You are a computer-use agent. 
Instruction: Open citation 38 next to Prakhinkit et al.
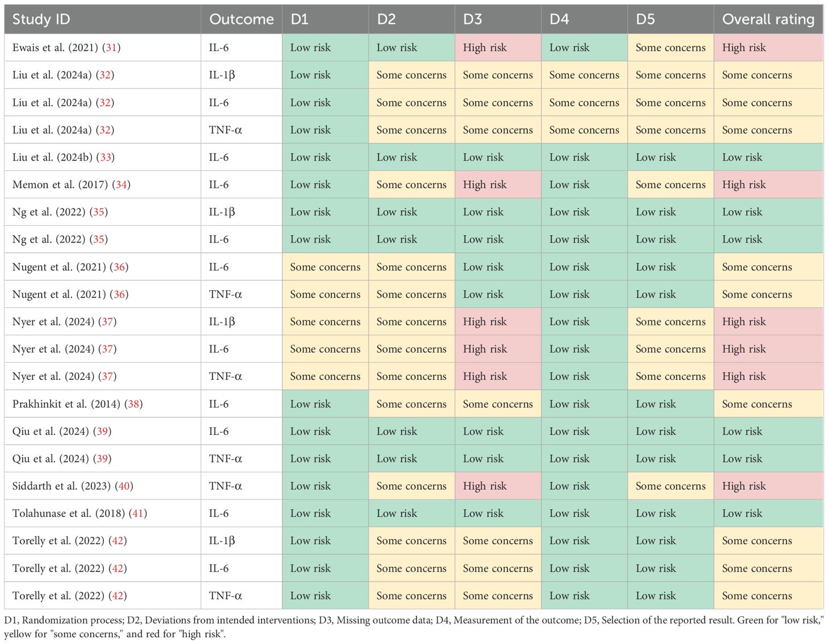(x=133, y=404)
